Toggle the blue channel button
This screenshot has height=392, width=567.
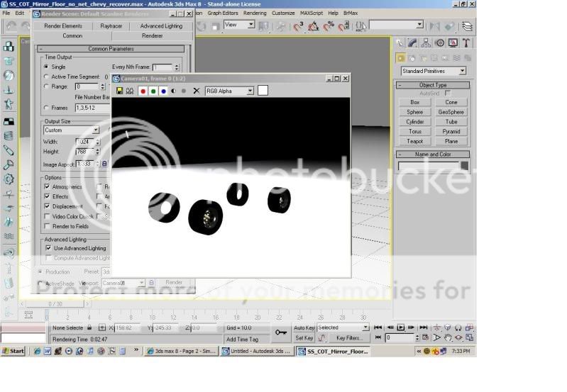coord(163,91)
